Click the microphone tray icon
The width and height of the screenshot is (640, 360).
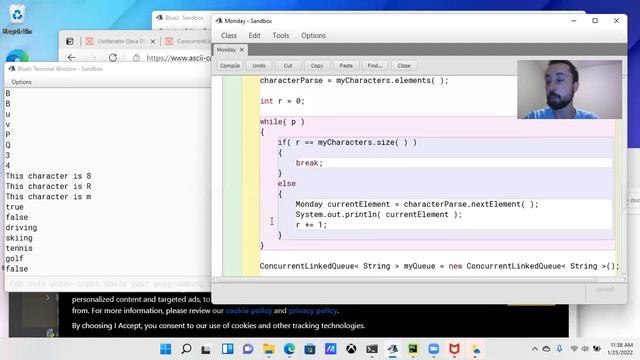(x=559, y=349)
